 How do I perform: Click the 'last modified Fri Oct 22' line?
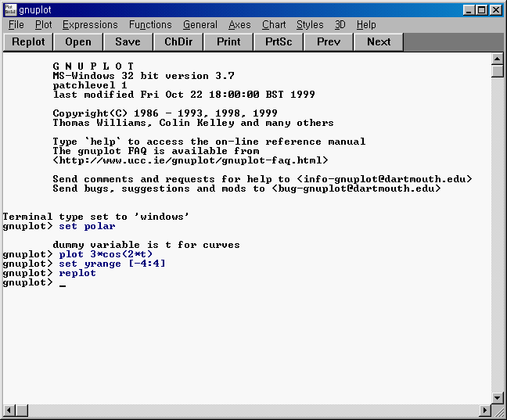pyautogui.click(x=184, y=95)
